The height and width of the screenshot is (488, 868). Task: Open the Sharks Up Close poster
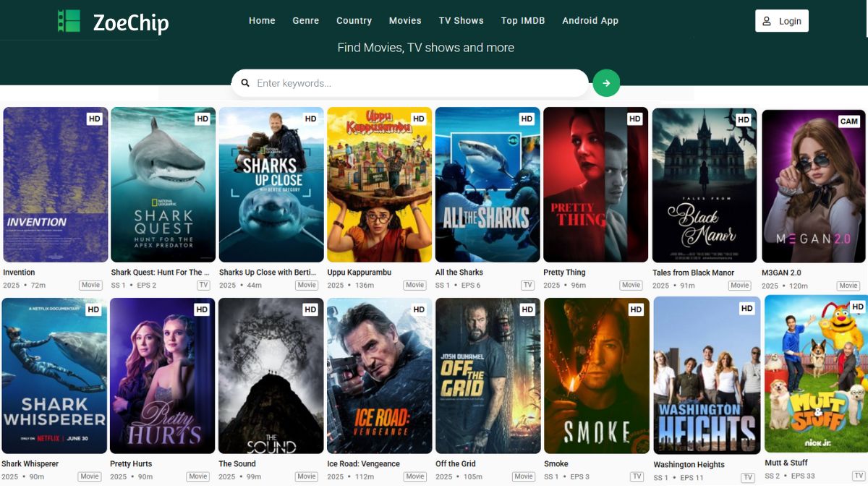271,184
